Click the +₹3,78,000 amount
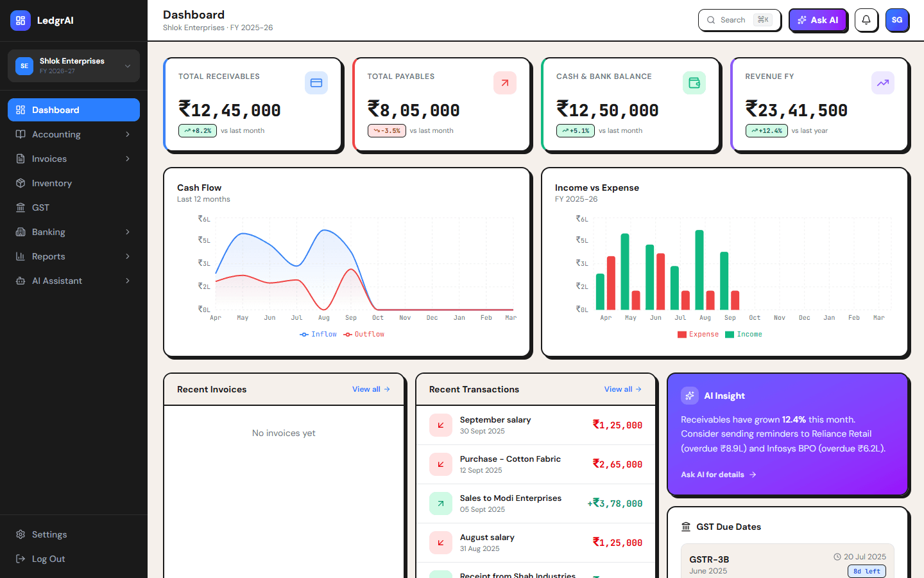924x578 pixels. click(x=615, y=504)
